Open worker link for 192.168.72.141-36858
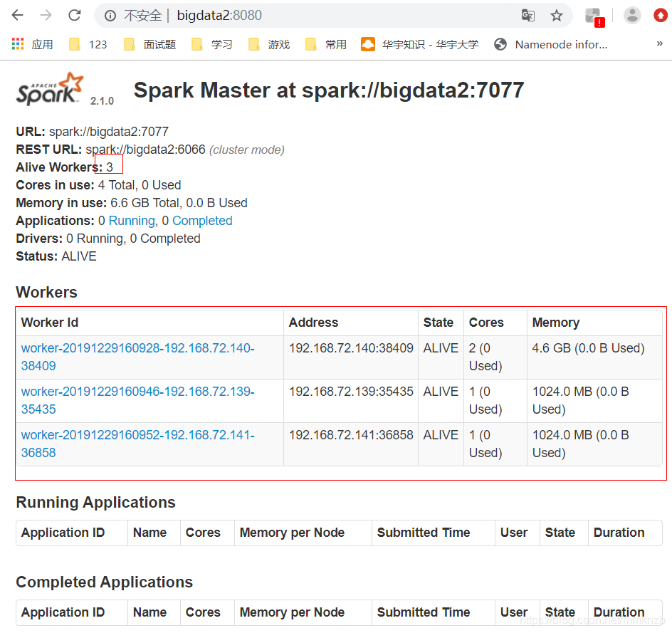The image size is (672, 633). (x=138, y=444)
